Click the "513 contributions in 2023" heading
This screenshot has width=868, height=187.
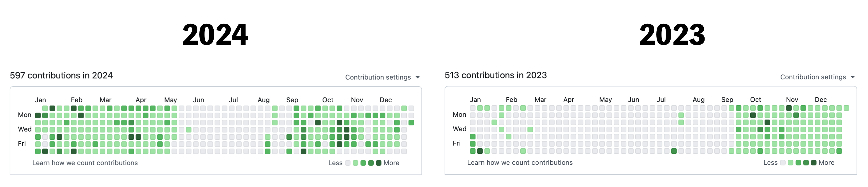(495, 75)
